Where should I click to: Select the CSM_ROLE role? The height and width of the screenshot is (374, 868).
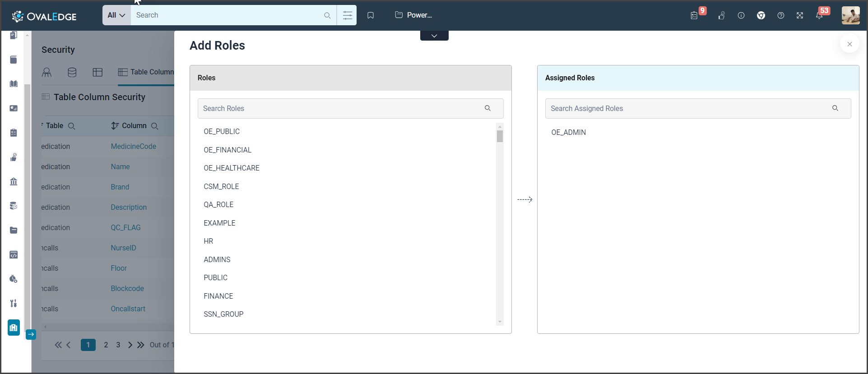221,186
